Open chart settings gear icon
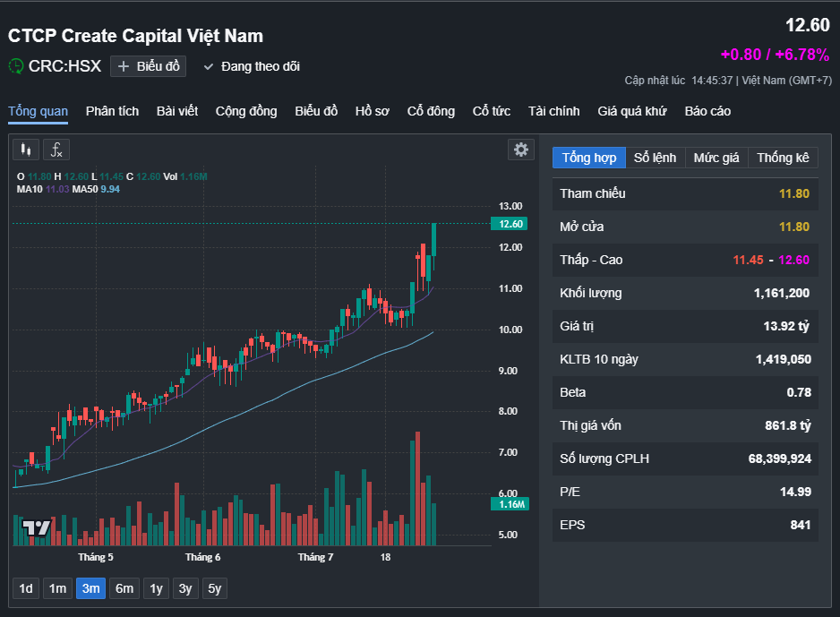Viewport: 840px width, 617px height. (520, 150)
